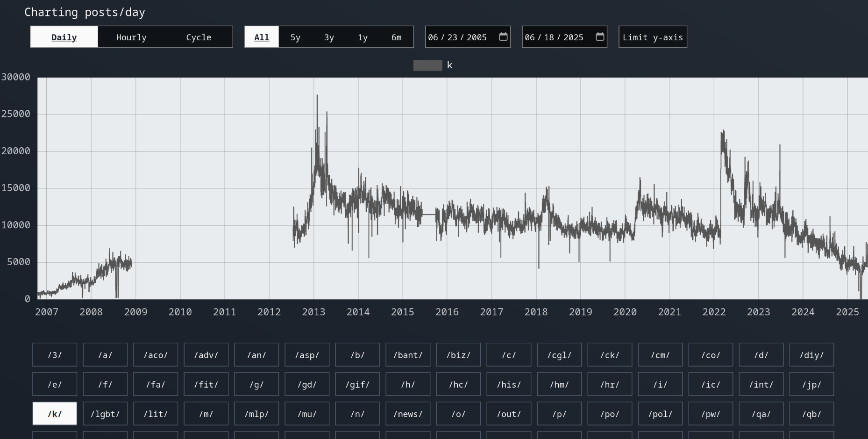Select the /d/ board
Image resolution: width=868 pixels, height=439 pixels.
[761, 355]
